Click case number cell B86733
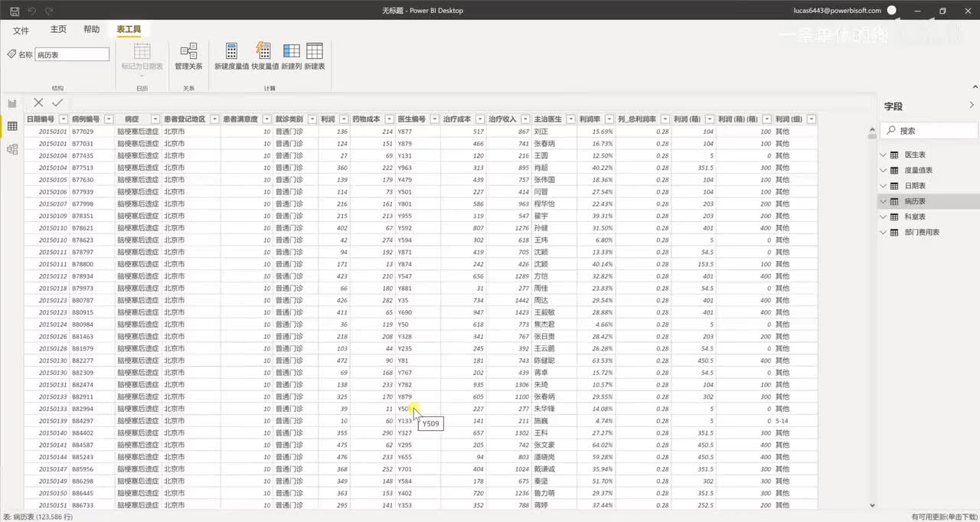980x522 pixels. (x=83, y=505)
